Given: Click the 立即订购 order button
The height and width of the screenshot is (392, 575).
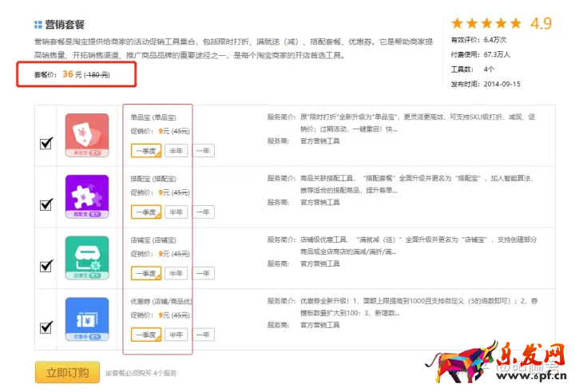Looking at the screenshot, I should coord(67,372).
